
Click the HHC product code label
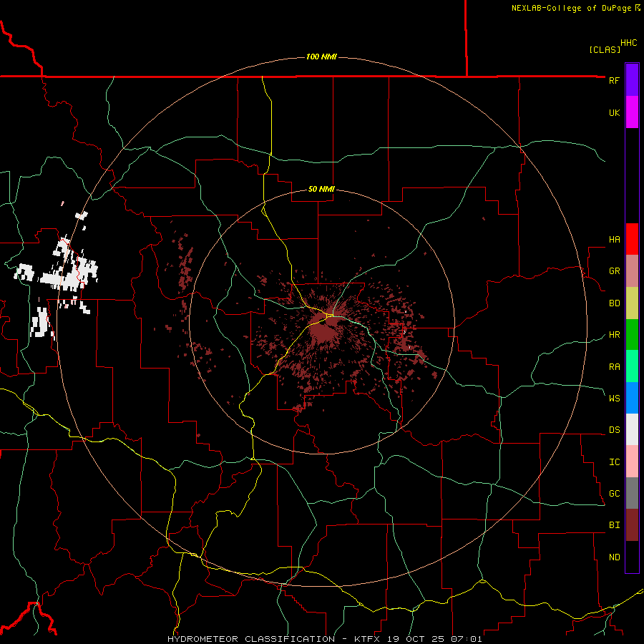pyautogui.click(x=628, y=43)
